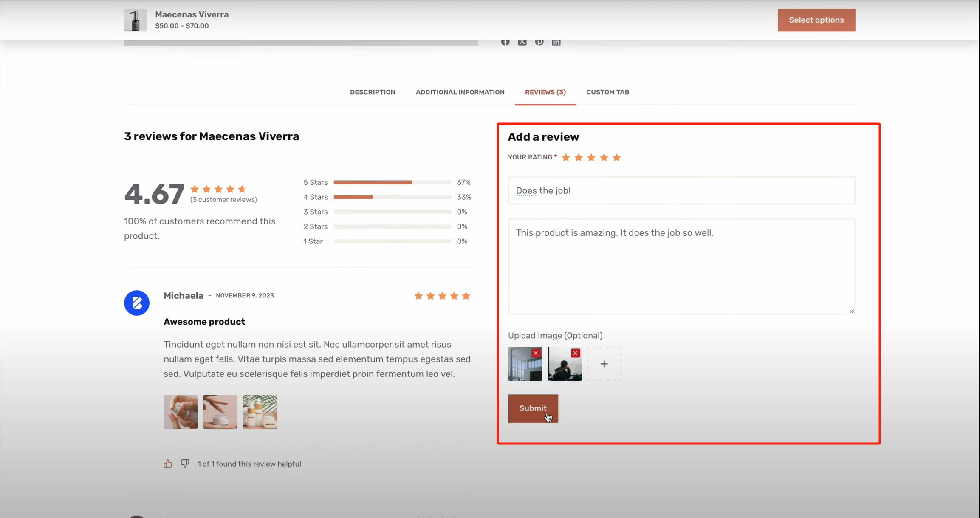Click the Select options button
Image resolution: width=980 pixels, height=518 pixels.
pyautogui.click(x=816, y=20)
